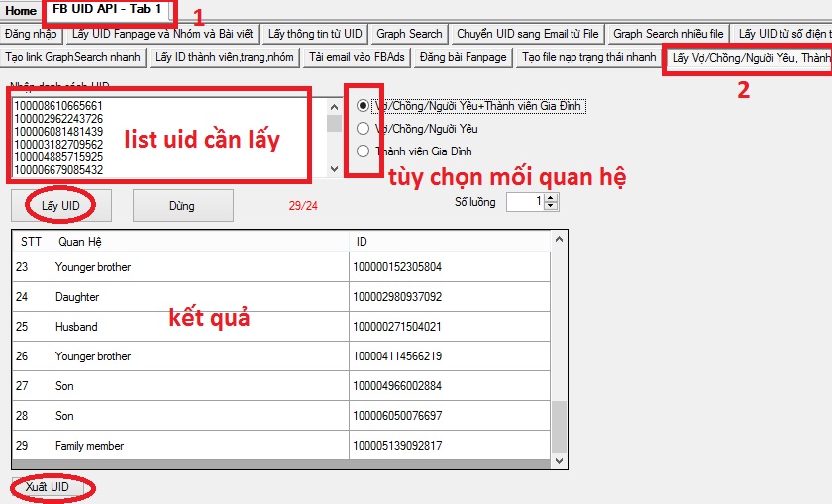Click UID 100003182709562 in the list
The image size is (832, 504).
click(x=58, y=145)
